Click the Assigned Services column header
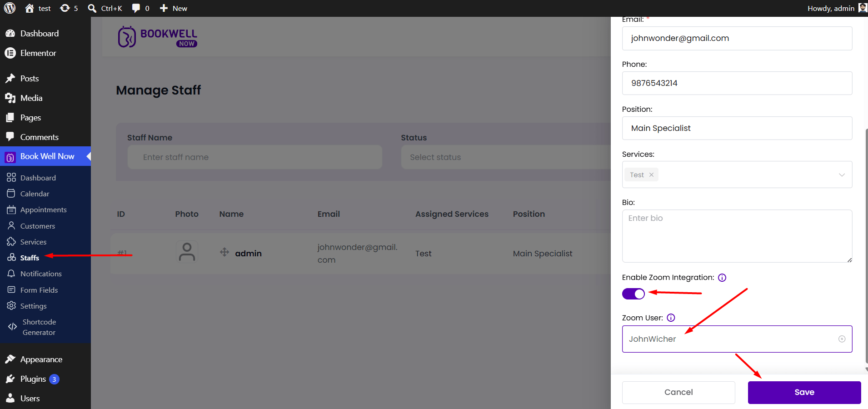 (x=452, y=214)
